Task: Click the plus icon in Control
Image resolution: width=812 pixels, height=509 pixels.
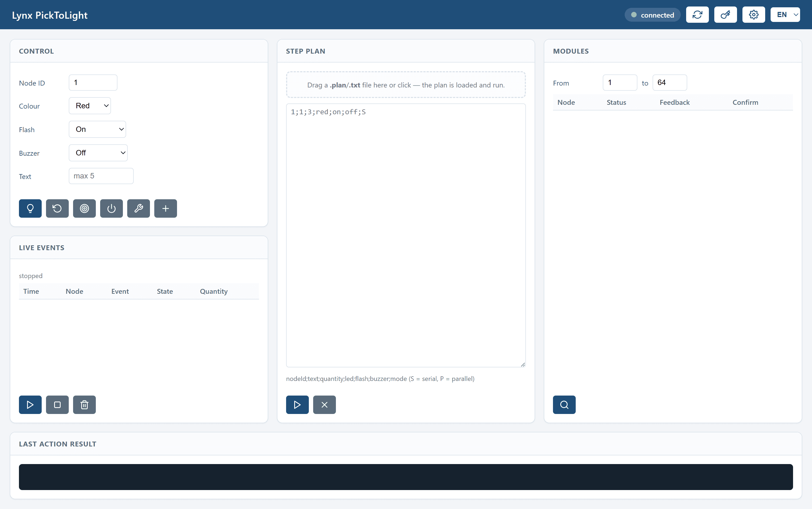Action: [x=166, y=208]
